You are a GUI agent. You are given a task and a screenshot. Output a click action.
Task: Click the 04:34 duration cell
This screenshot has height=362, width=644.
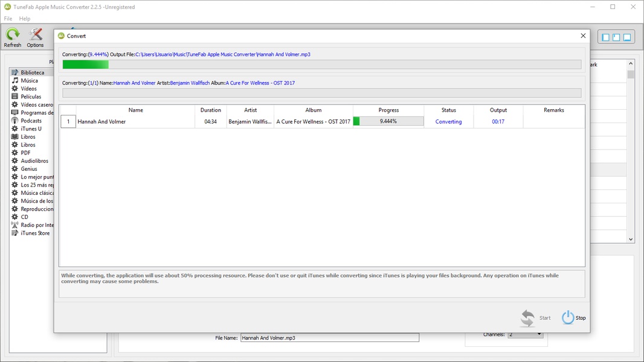(x=210, y=122)
